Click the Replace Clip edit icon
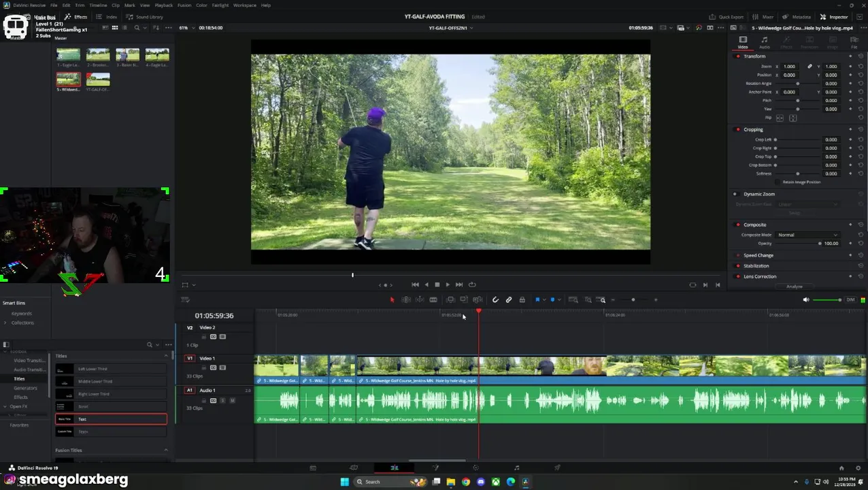This screenshot has width=868, height=490. (x=478, y=299)
